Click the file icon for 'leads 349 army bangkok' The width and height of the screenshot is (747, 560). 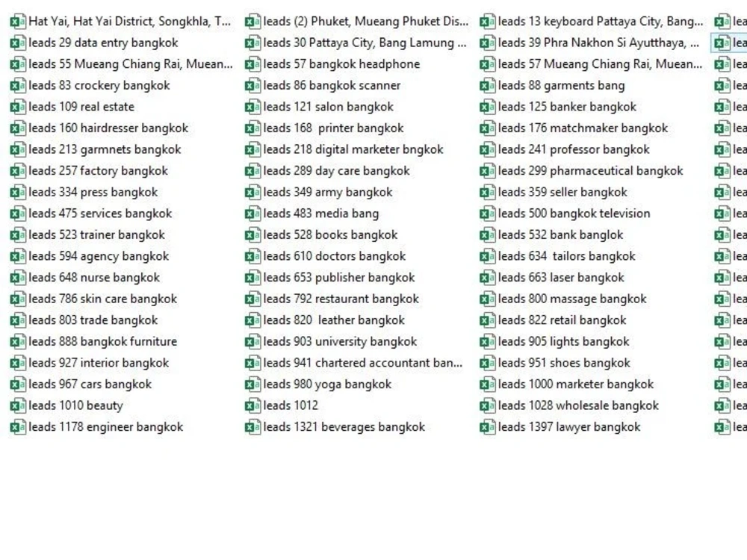[x=252, y=193]
